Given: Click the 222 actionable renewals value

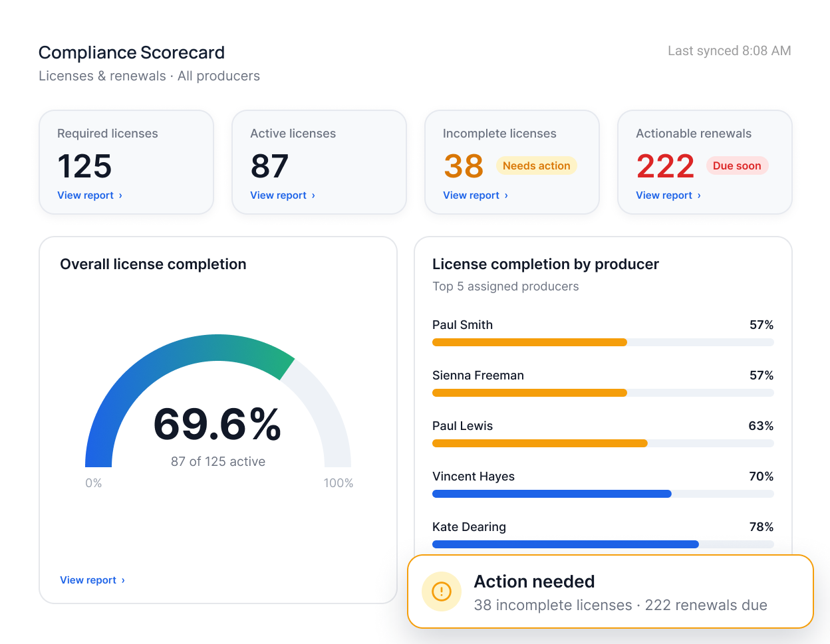Looking at the screenshot, I should [x=665, y=166].
